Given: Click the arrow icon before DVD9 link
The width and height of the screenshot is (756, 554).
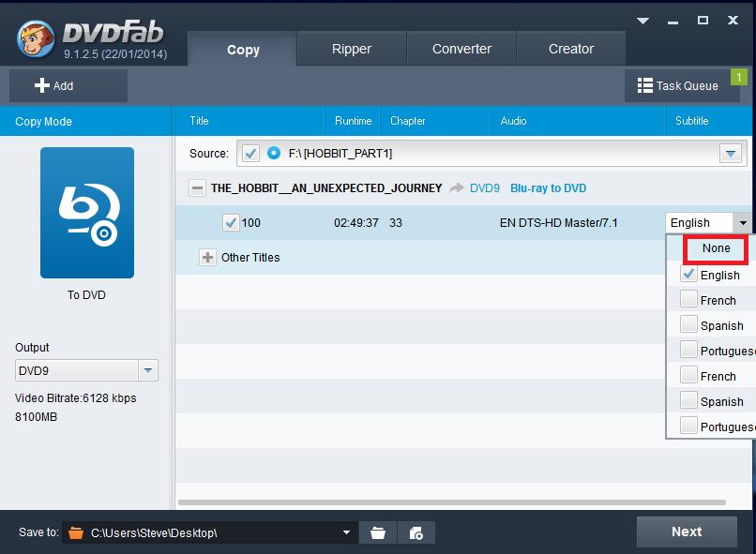Looking at the screenshot, I should click(456, 187).
